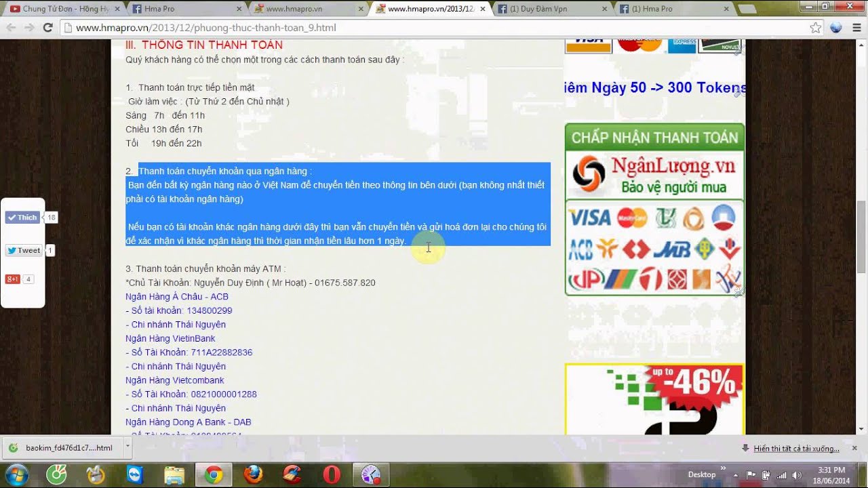The image size is (868, 488).
Task: Click the ACB bank logo
Action: pyautogui.click(x=582, y=249)
